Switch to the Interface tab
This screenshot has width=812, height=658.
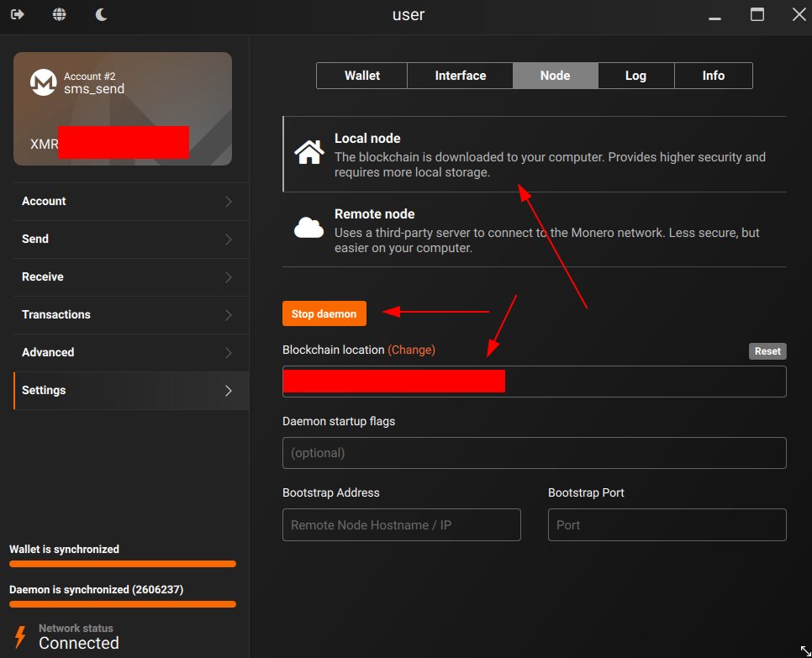click(x=461, y=76)
